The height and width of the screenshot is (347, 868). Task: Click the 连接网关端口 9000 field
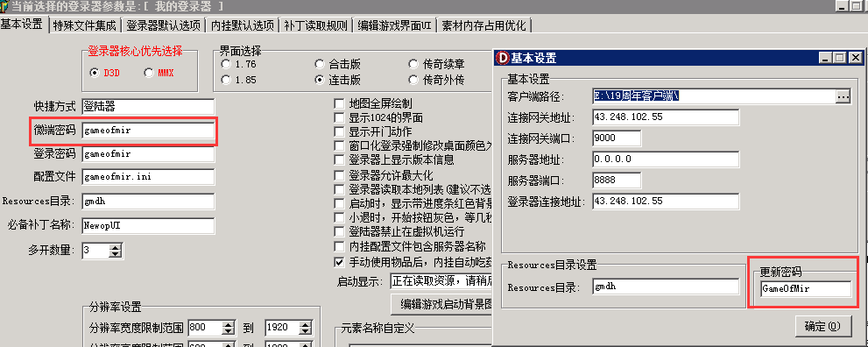pyautogui.click(x=616, y=138)
